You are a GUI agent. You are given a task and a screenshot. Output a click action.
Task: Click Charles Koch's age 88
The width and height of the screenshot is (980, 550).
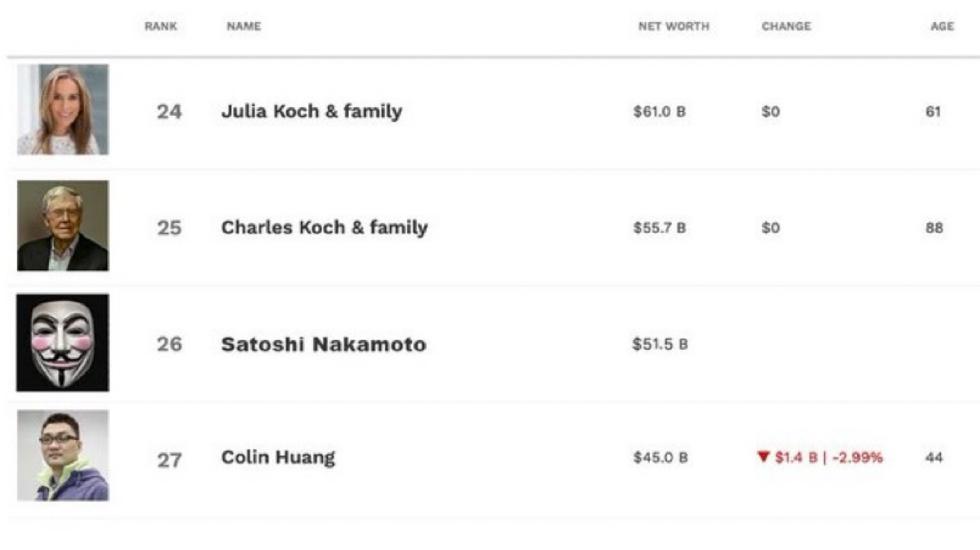coord(934,228)
